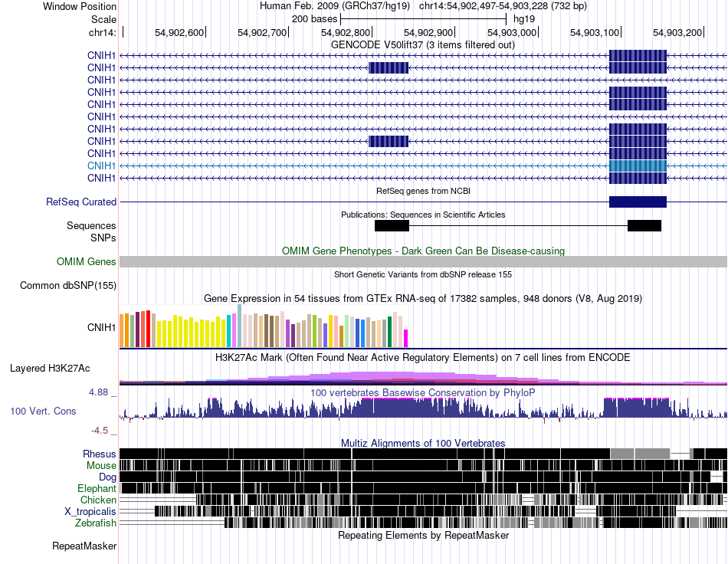Open the RefSeq Curated track label
The height and width of the screenshot is (564, 728).
(80, 202)
